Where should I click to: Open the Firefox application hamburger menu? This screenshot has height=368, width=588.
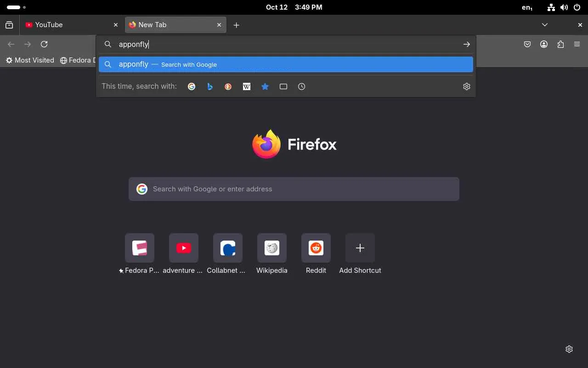[577, 44]
